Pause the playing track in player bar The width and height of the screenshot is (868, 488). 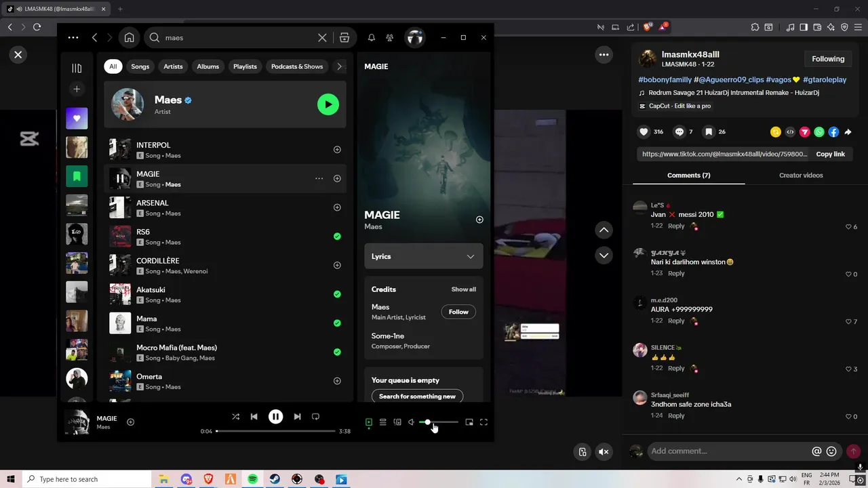[275, 417]
